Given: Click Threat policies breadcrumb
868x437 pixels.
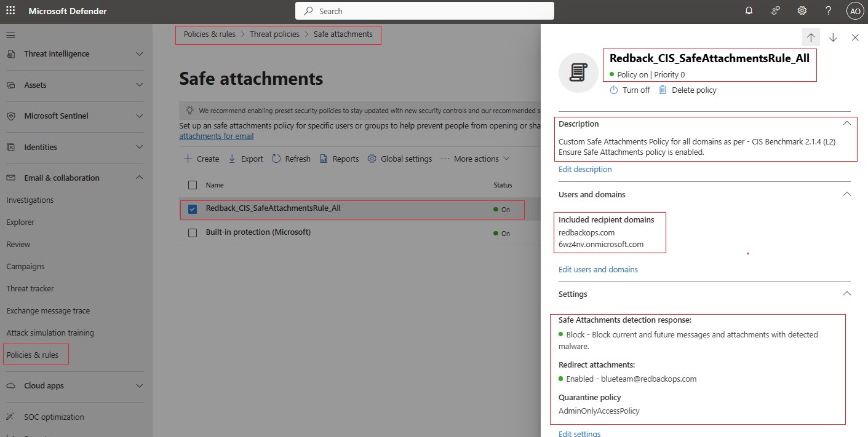Looking at the screenshot, I should 274,34.
